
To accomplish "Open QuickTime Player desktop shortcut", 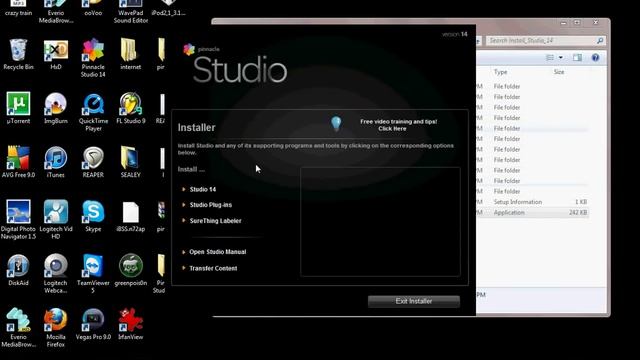I will [x=93, y=112].
